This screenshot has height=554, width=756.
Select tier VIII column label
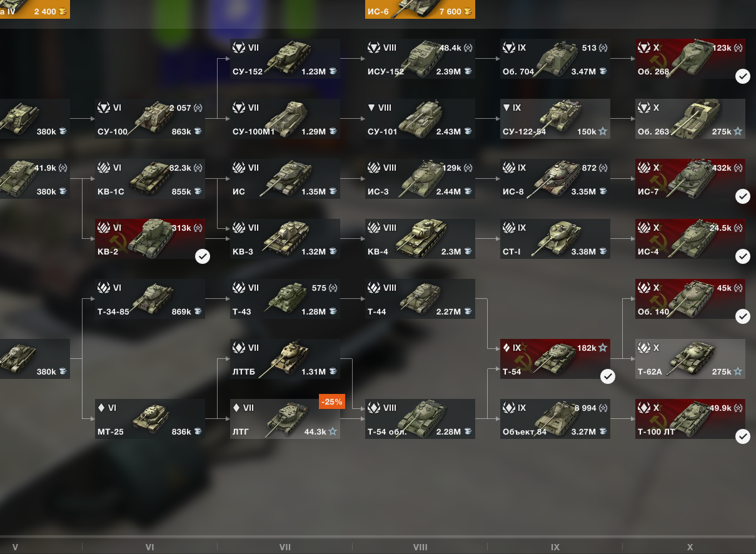click(x=420, y=547)
